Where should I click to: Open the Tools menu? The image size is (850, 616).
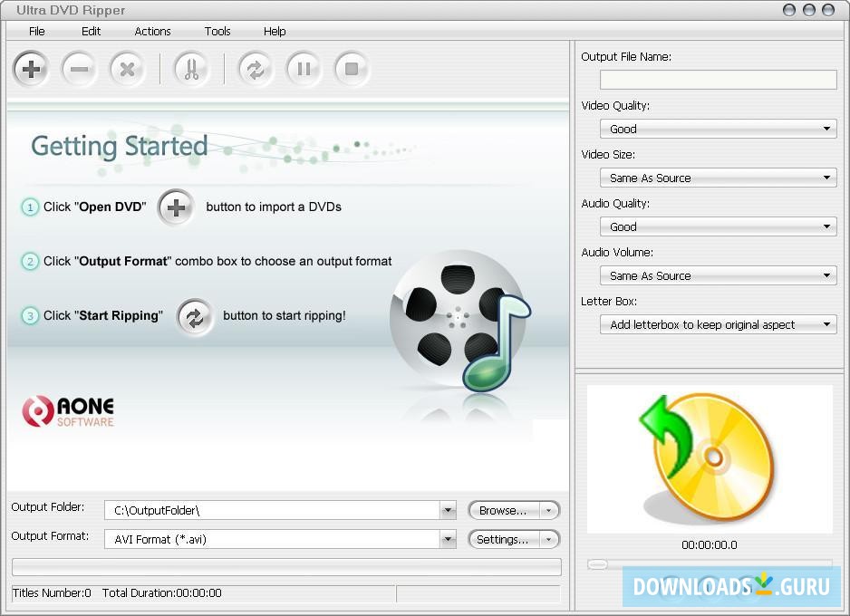[217, 31]
